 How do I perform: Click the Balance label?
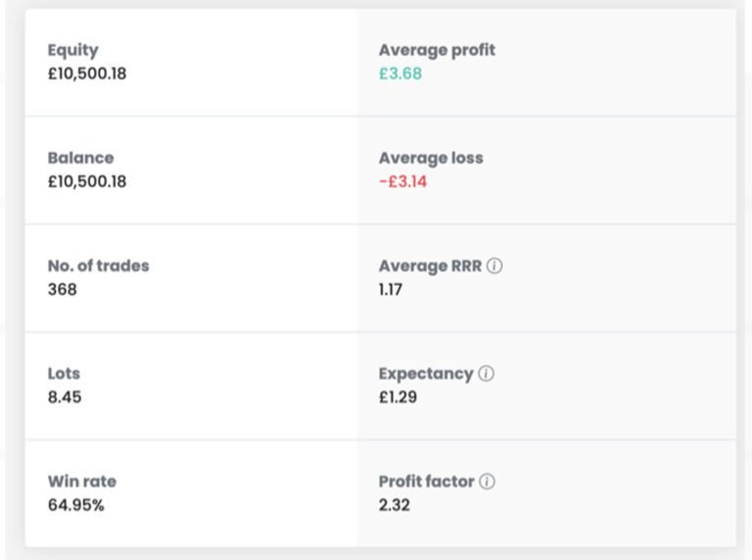[x=80, y=158]
